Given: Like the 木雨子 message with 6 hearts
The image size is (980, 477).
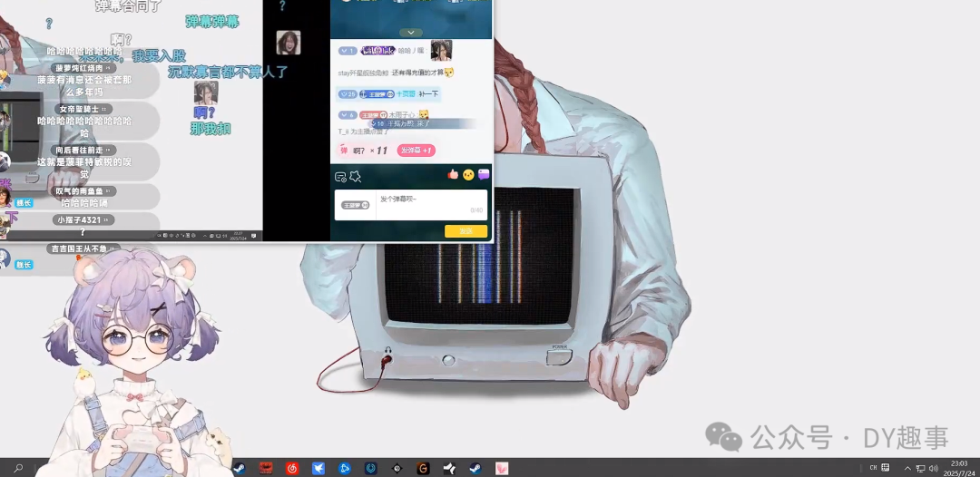Looking at the screenshot, I should pos(347,115).
